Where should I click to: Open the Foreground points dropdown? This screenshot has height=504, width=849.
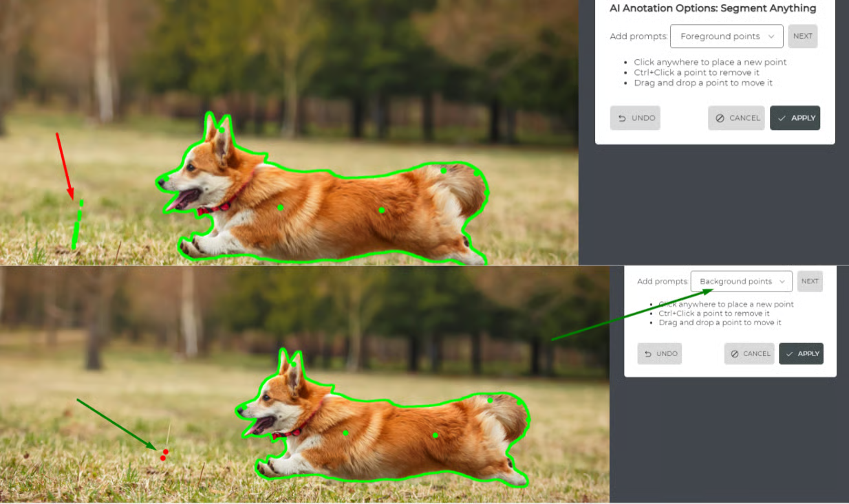pyautogui.click(x=727, y=36)
